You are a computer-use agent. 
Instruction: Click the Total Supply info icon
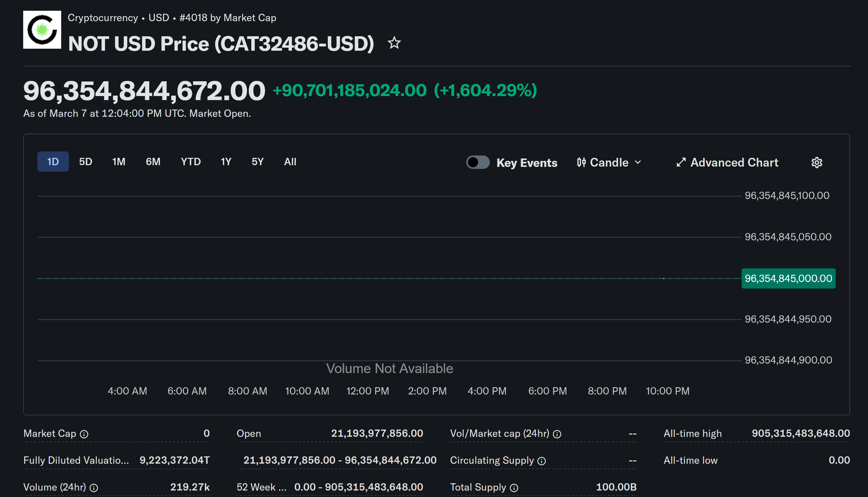click(514, 488)
